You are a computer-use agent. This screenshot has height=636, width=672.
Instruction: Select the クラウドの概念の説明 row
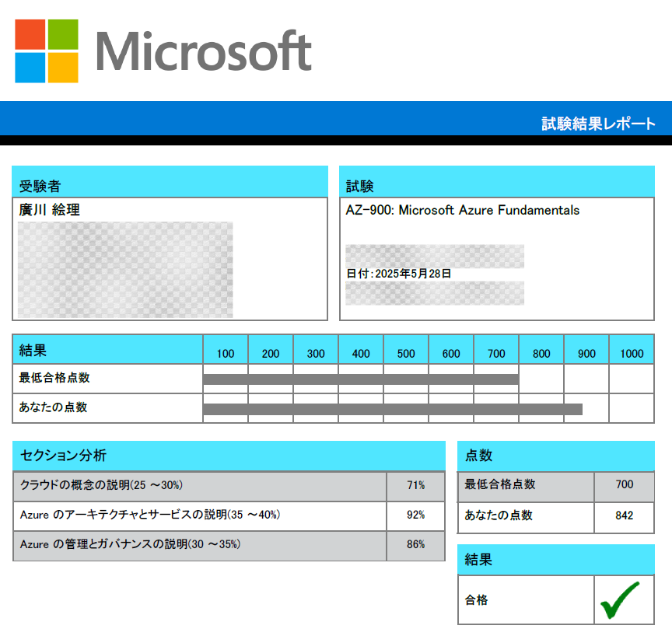click(x=101, y=485)
